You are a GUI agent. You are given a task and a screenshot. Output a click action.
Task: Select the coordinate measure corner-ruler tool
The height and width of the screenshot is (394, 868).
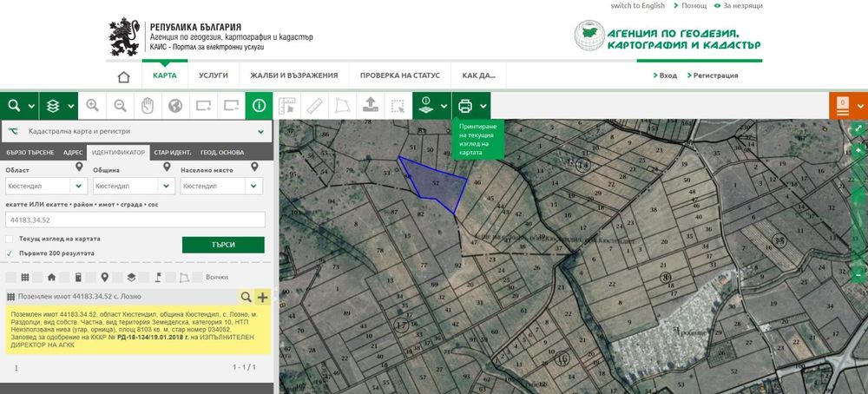pos(286,106)
